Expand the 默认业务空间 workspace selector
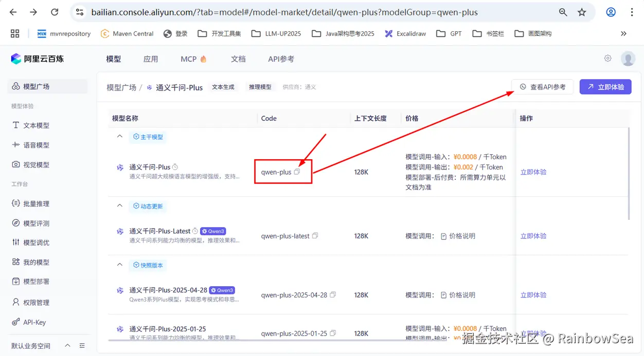644x356 pixels. pyautogui.click(x=67, y=346)
